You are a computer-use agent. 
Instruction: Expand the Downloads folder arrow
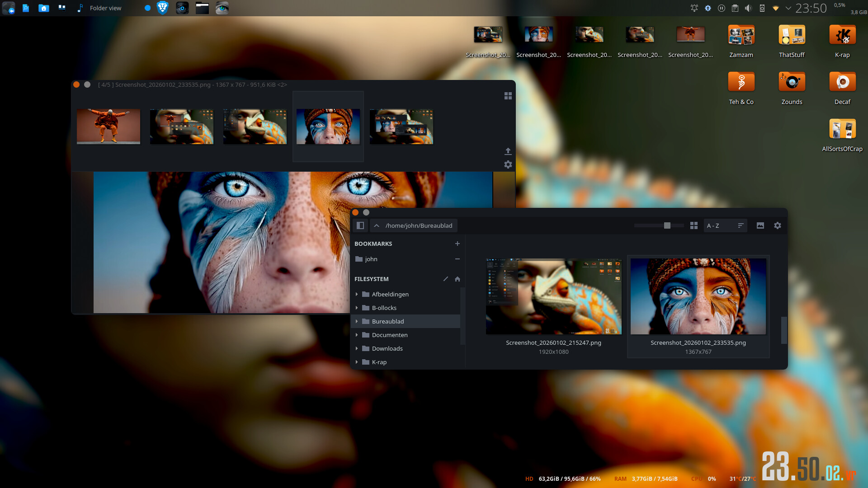click(357, 348)
